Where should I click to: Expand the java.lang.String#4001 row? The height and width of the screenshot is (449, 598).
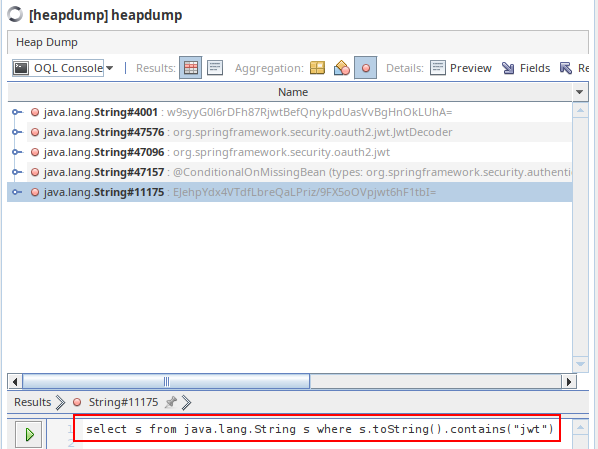[x=16, y=112]
